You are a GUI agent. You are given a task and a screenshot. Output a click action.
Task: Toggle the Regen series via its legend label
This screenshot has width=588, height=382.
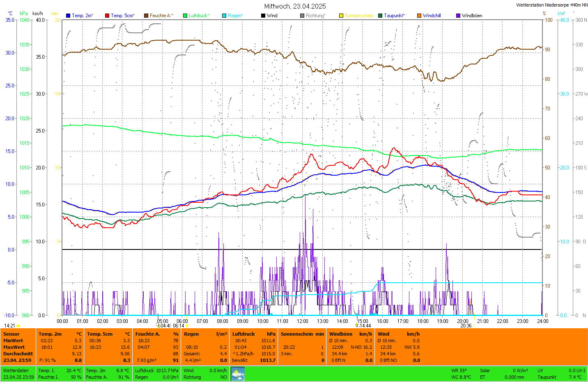(x=235, y=16)
